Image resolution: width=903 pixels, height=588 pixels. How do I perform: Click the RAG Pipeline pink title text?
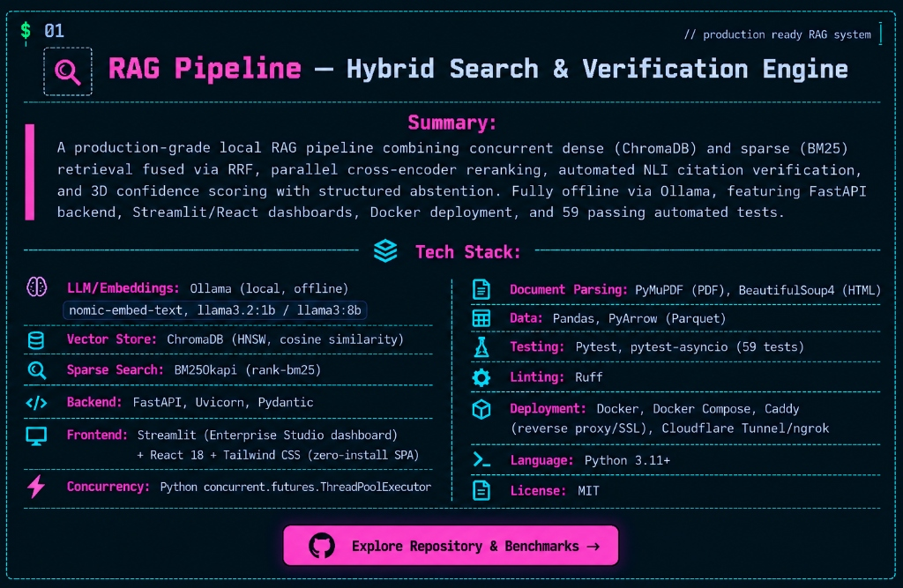click(205, 69)
